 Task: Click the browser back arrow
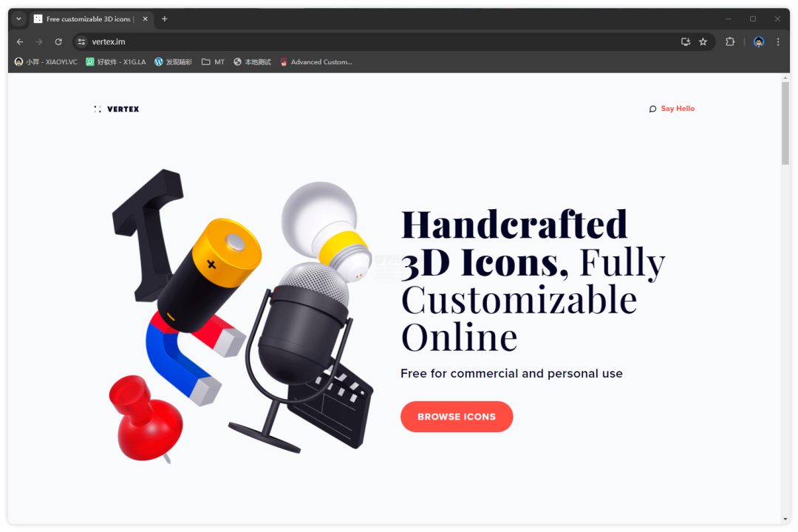pos(20,41)
